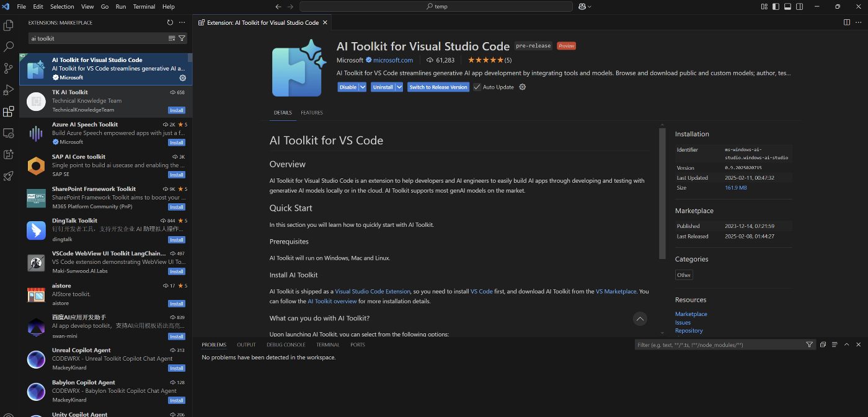The image size is (868, 417).
Task: Open the Repository resource link
Action: pos(689,331)
